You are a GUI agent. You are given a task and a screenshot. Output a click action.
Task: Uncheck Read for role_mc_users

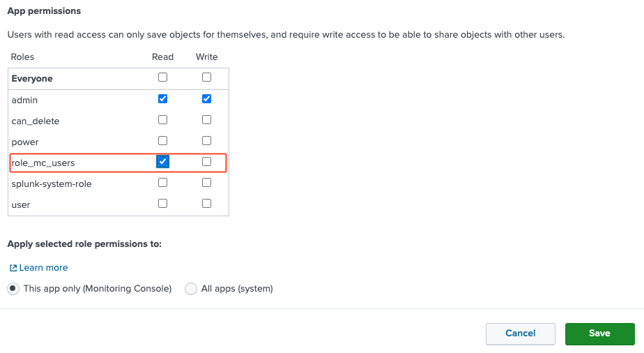tap(162, 162)
